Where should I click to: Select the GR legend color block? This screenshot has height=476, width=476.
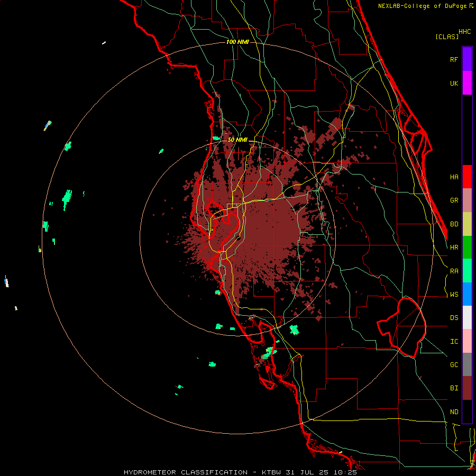467,200
